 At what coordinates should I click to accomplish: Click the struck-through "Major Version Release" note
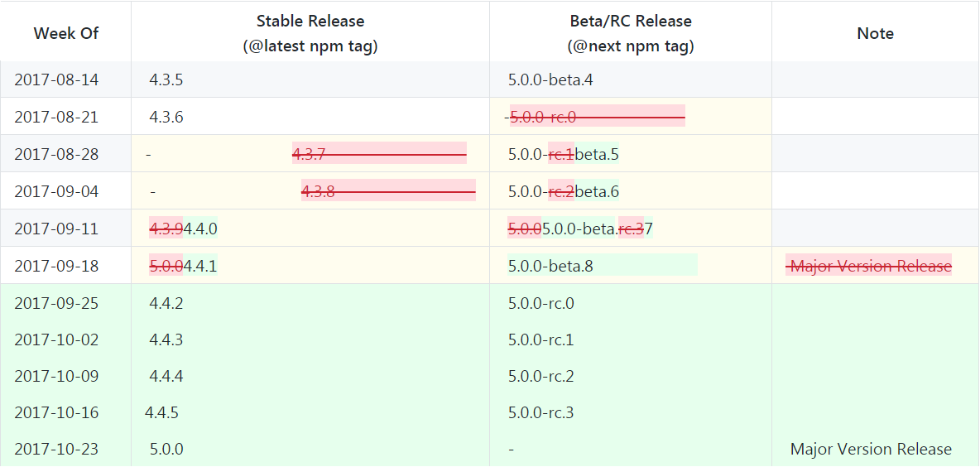(869, 266)
